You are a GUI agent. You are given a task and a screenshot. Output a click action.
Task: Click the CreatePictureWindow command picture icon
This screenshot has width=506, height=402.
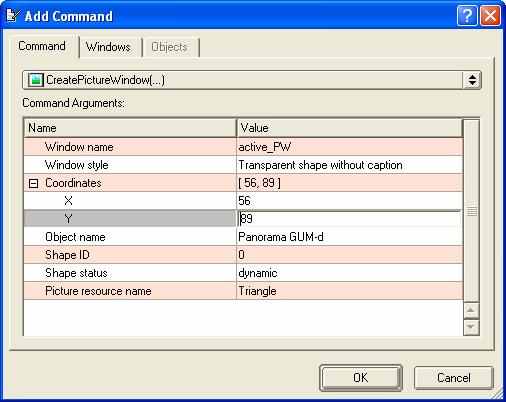coord(36,80)
